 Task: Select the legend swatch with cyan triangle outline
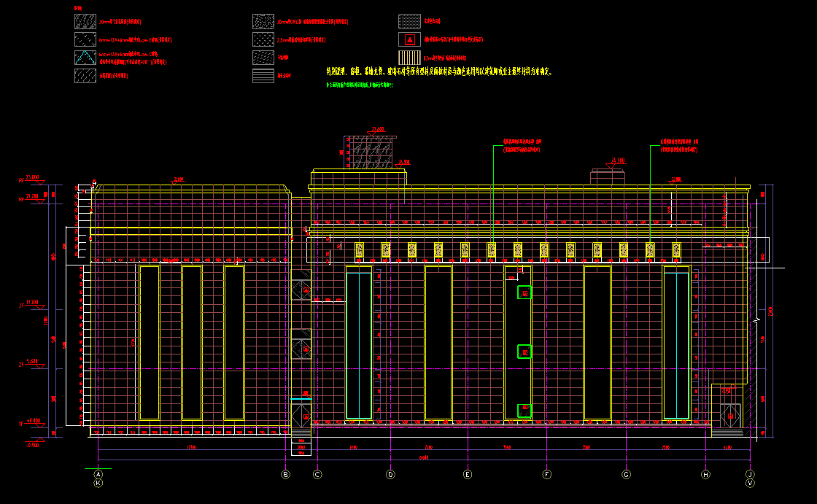pos(85,57)
